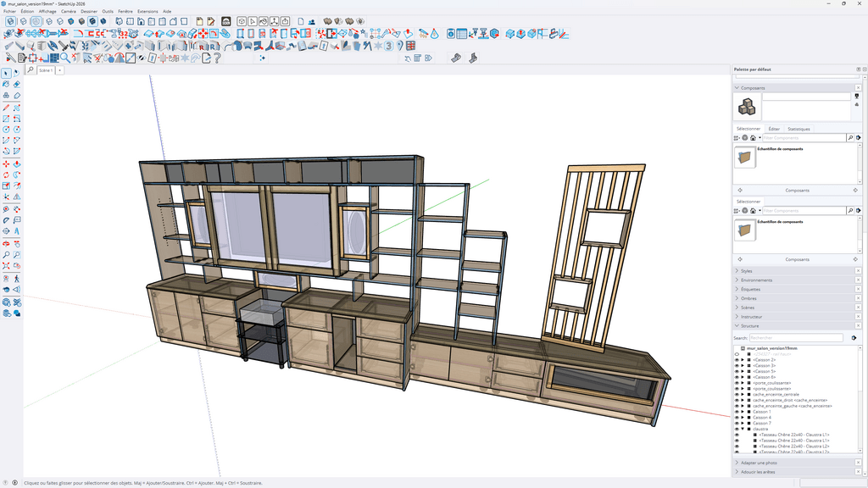Expand the Caisson 1 tree node

[x=743, y=412]
